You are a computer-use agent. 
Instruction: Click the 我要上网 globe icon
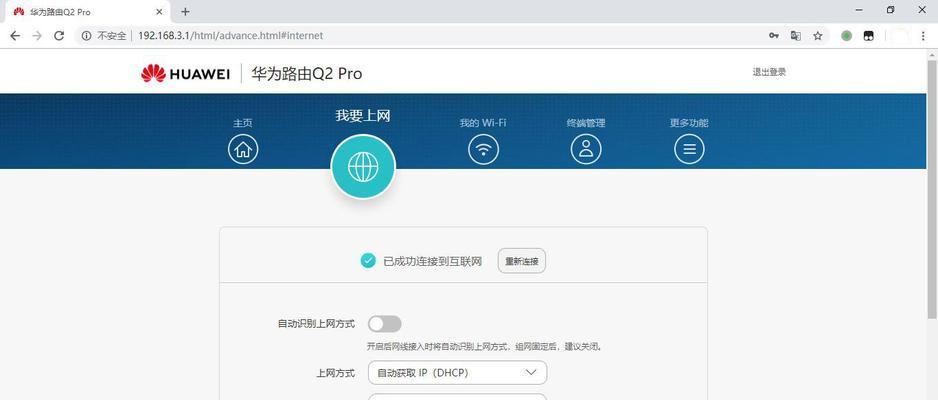(363, 166)
